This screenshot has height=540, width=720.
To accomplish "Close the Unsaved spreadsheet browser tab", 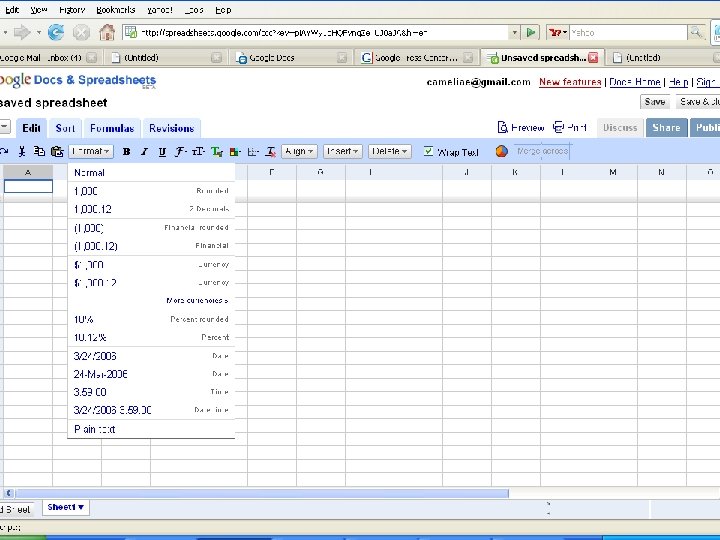I will [x=593, y=57].
